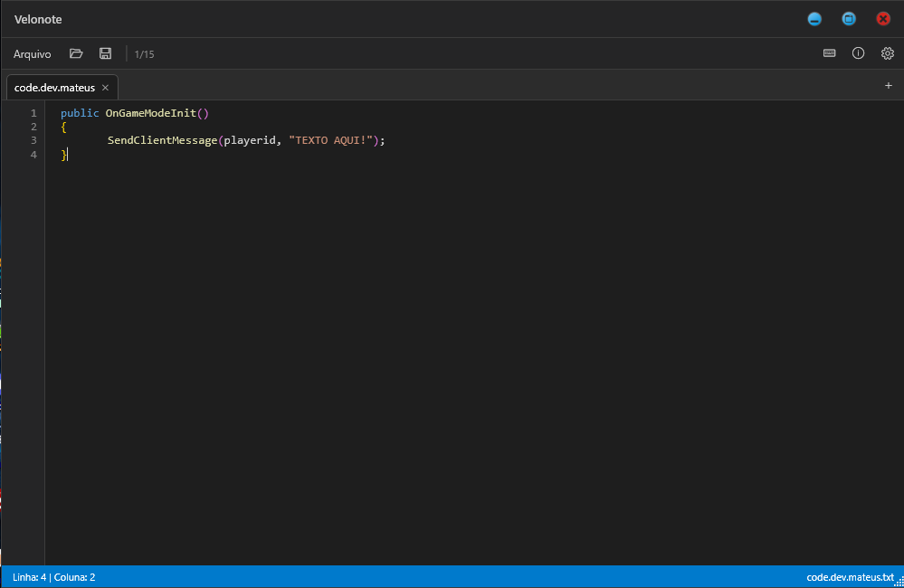Screen dimensions: 904x588
Task: Open the info panel with the circled-i icon
Action: [x=858, y=53]
